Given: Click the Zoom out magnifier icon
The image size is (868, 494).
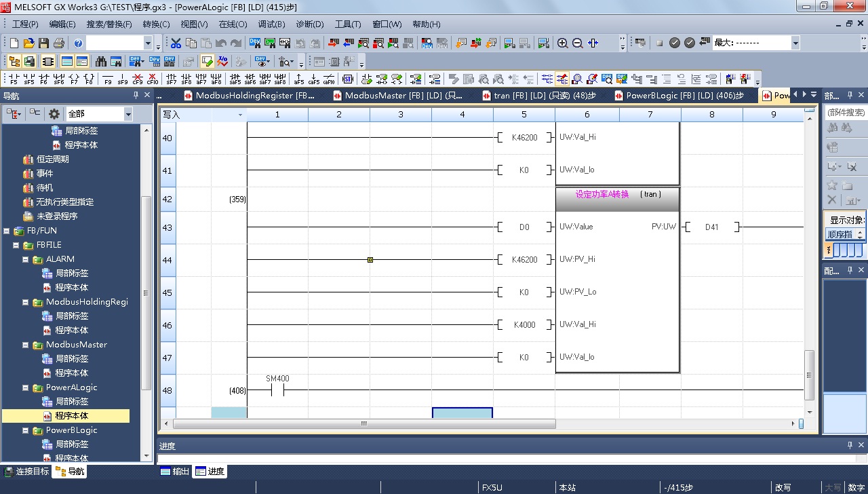Looking at the screenshot, I should (578, 43).
